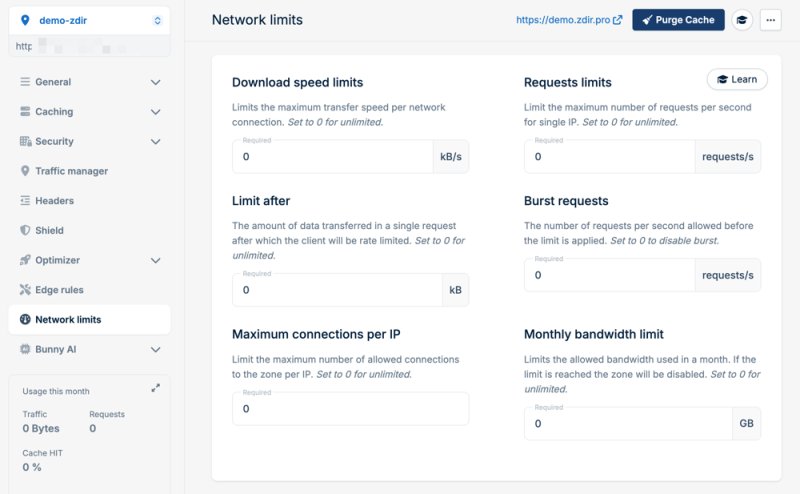Focus the Download speed limits kB/s field
The width and height of the screenshot is (800, 494).
[x=333, y=157]
